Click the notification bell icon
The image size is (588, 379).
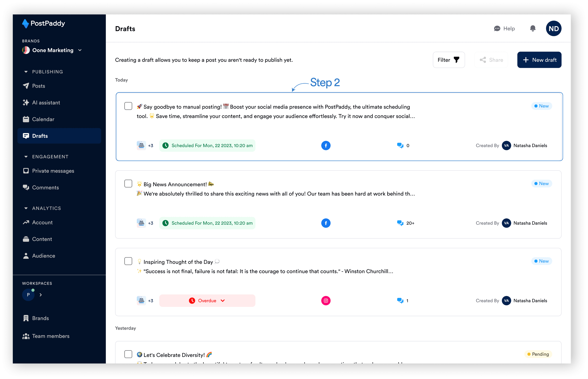pyautogui.click(x=533, y=29)
